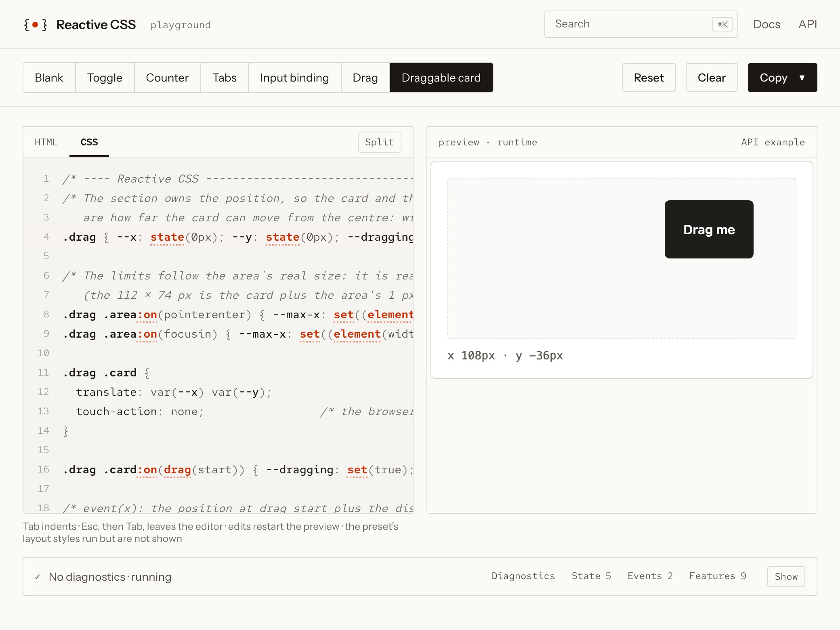Click drag(start) on line 16

pos(201,470)
